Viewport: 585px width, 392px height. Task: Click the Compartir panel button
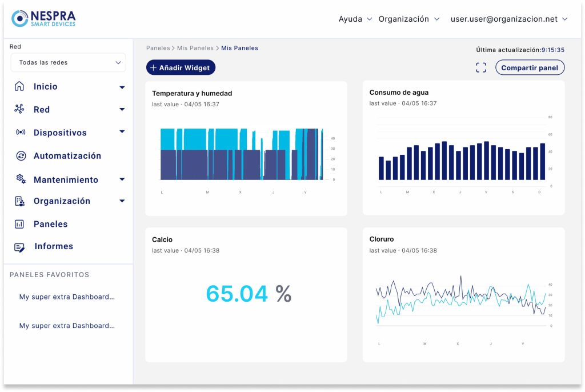point(530,67)
